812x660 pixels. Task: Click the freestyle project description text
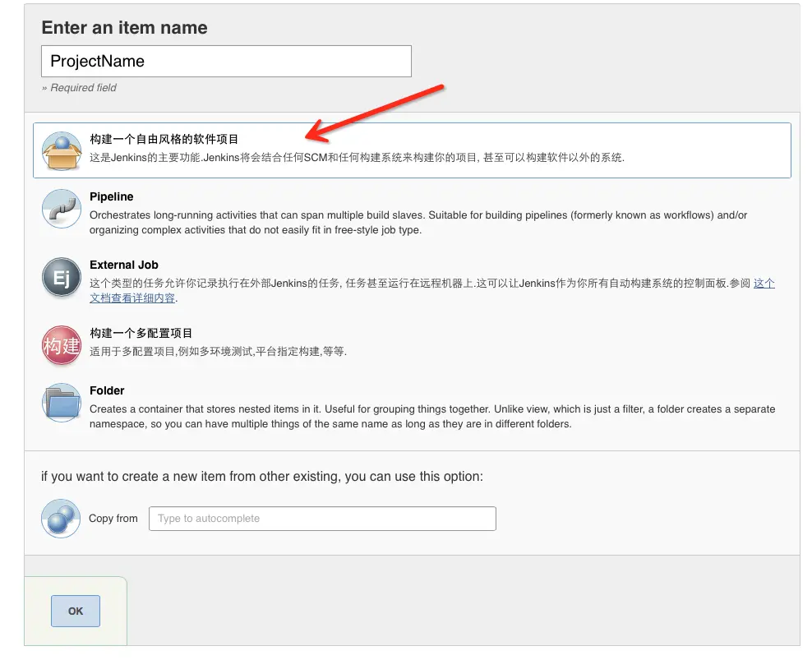[x=357, y=158]
